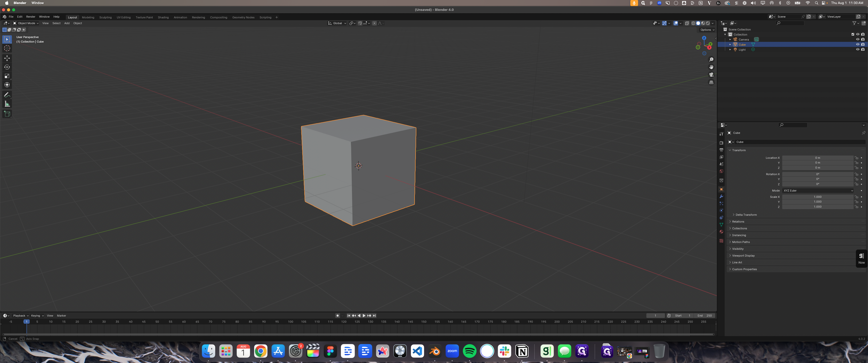Viewport: 868px width, 363px height.
Task: Open the Object Mode dropdown
Action: pos(25,23)
